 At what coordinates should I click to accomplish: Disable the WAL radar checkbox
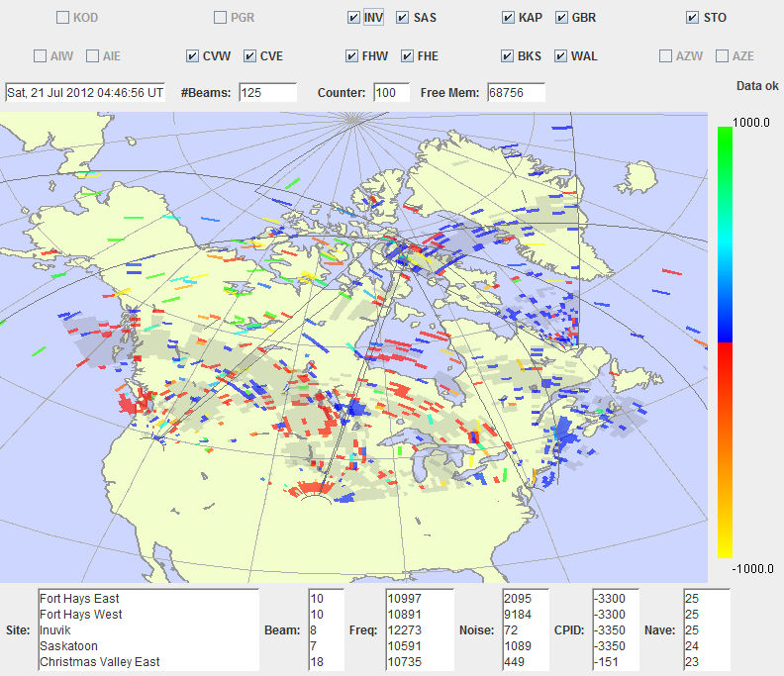pyautogui.click(x=560, y=56)
